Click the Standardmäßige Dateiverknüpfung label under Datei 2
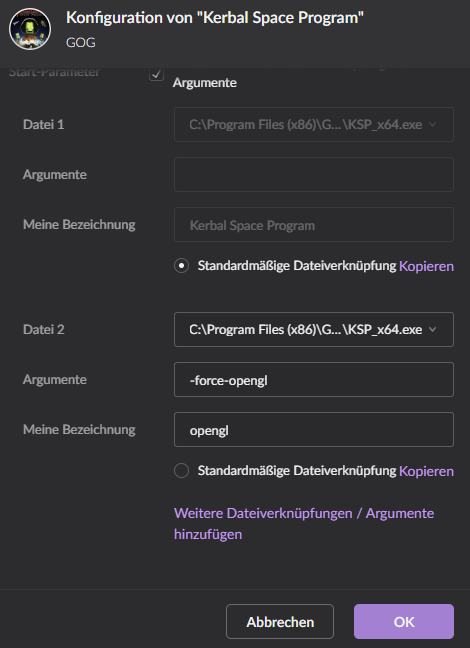The image size is (470, 648). pos(297,471)
